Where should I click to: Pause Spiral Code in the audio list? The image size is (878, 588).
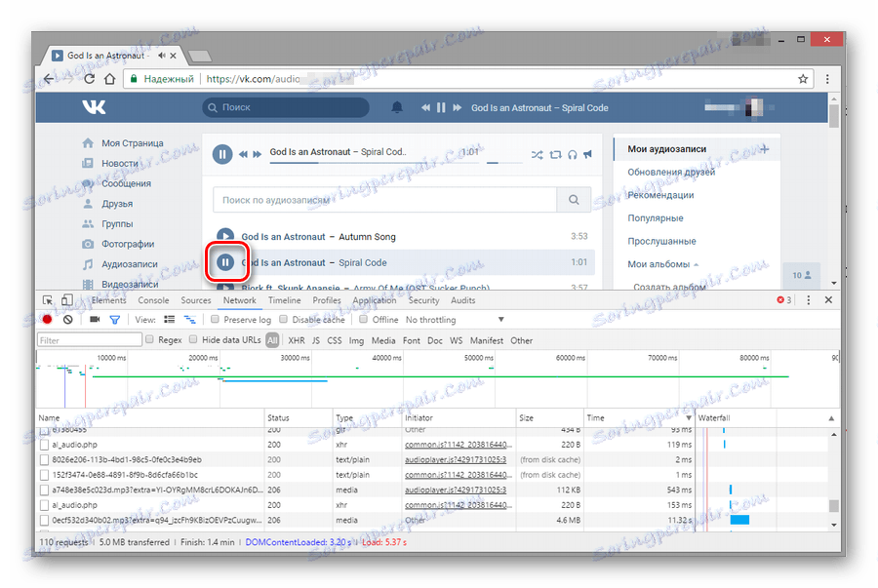tap(225, 262)
